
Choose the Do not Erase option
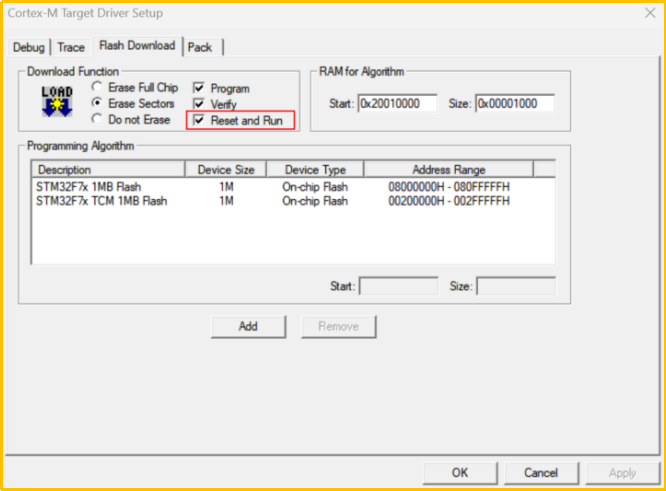click(98, 119)
